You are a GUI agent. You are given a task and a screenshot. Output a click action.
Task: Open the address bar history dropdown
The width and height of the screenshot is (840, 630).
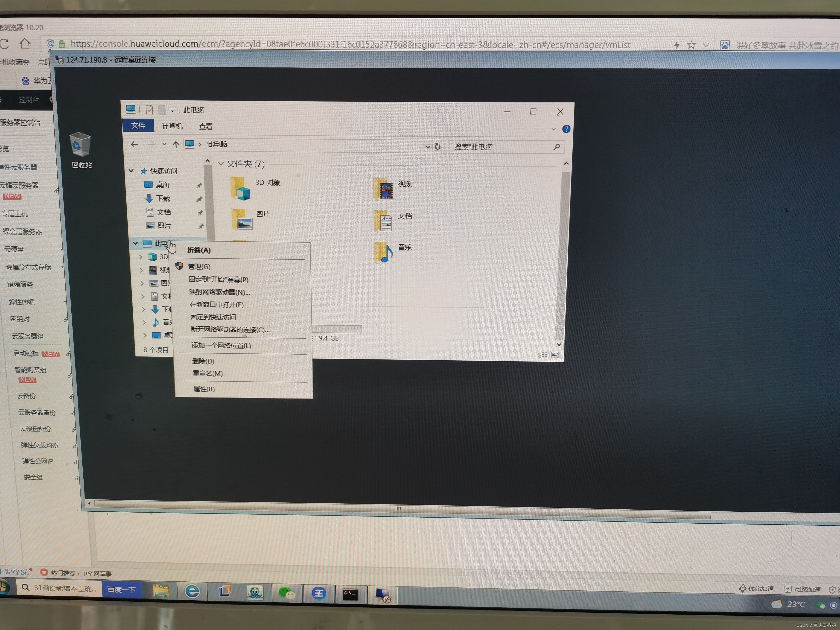click(428, 147)
